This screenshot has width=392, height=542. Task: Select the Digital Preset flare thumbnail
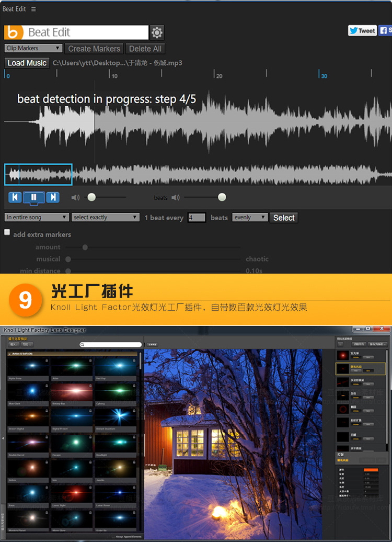coord(72,417)
